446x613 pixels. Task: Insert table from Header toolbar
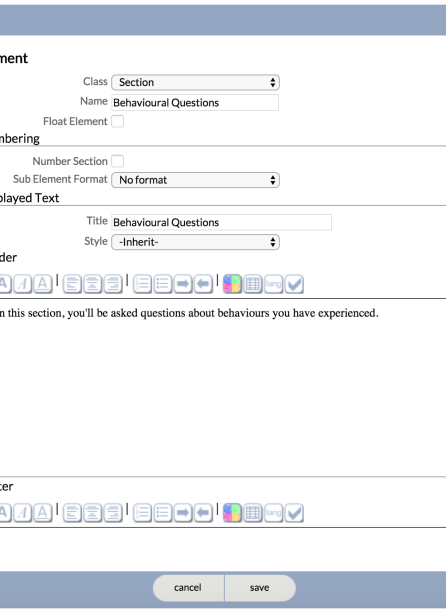[x=253, y=284]
